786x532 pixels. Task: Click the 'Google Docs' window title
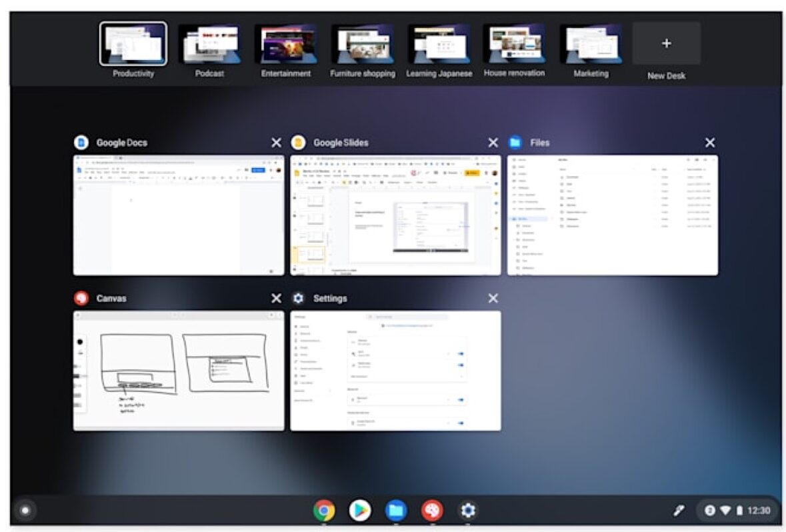pos(122,143)
